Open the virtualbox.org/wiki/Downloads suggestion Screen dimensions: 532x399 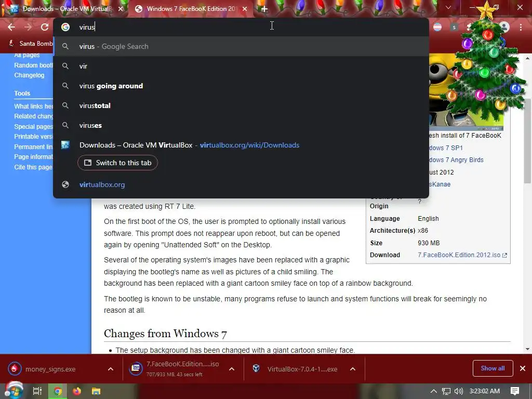click(x=241, y=145)
